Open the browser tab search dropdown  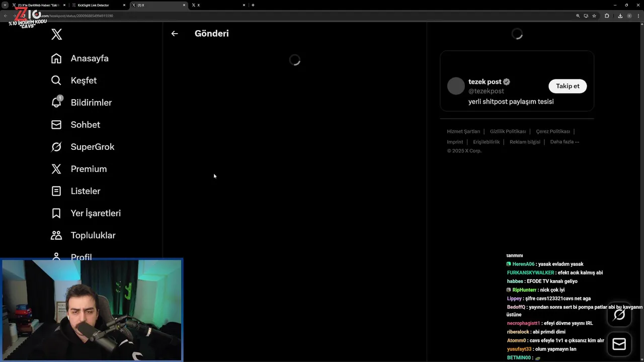5,5
